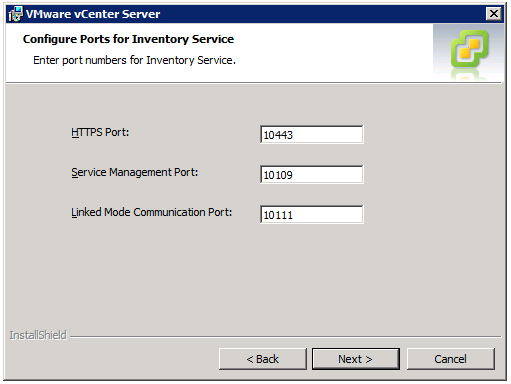Screen dimensions: 511x384
Task: Click the Linked Mode Communication Port label
Action: (x=152, y=212)
